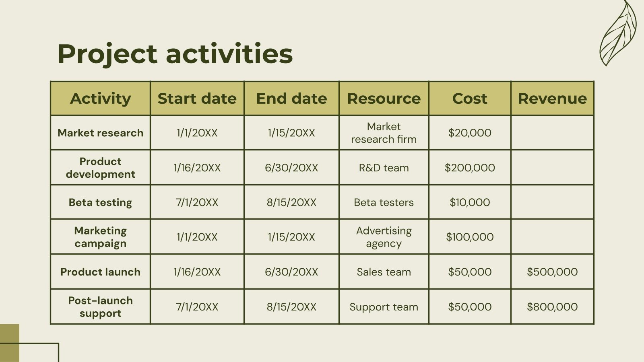
Task: Select the R&D team resource cell
Action: click(x=384, y=168)
